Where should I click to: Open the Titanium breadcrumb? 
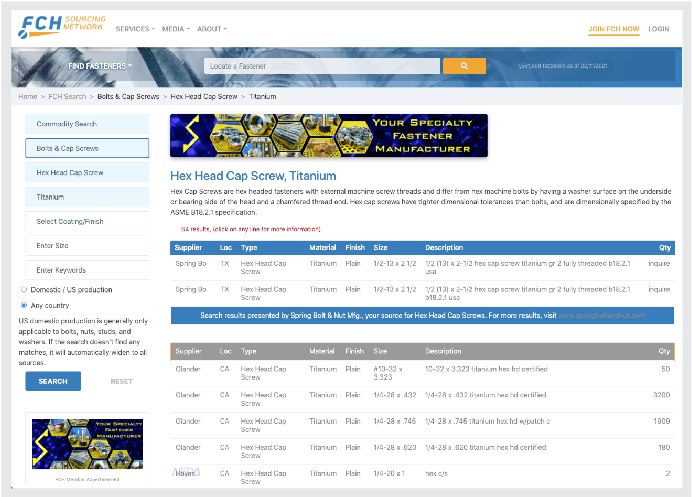coord(263,96)
